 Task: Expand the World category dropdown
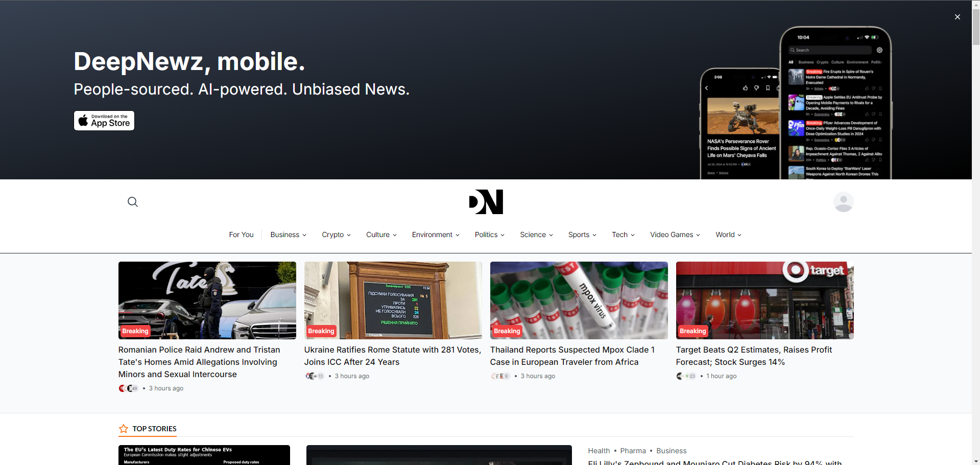click(x=729, y=235)
